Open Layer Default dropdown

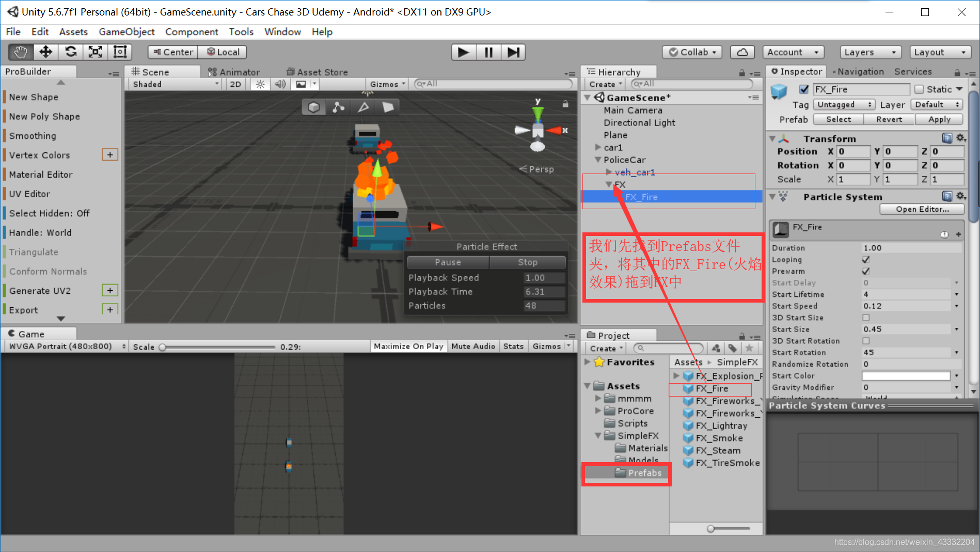tap(937, 104)
